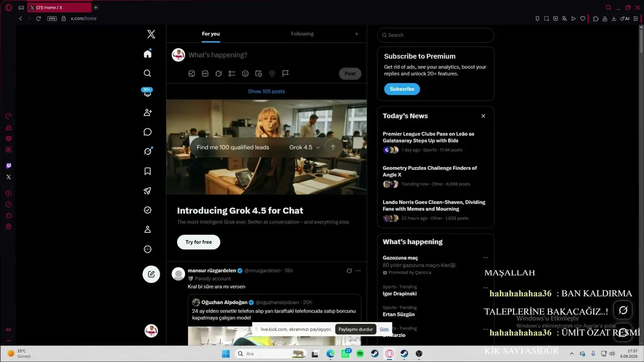Screen dimensions: 644x362
Task: Click the account avatar at sidebar bottom
Action: (151, 330)
